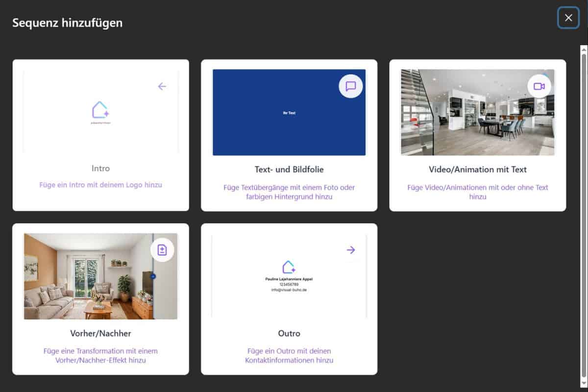The width and height of the screenshot is (588, 392).
Task: Click the video camera icon on animation card
Action: (539, 86)
